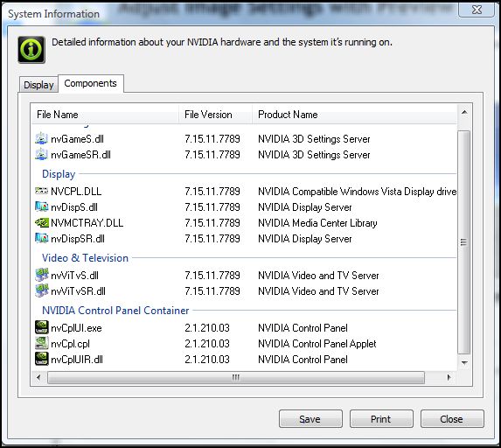
Task: Click the nvViTvSR.dll file icon
Action: pyautogui.click(x=41, y=290)
